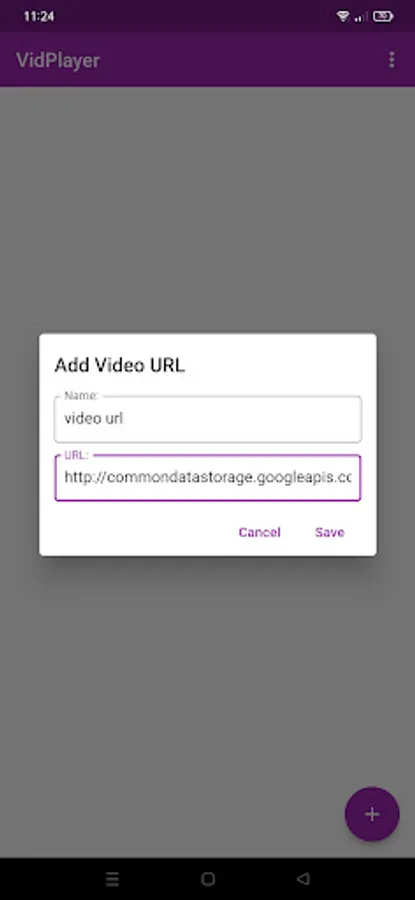Screen dimensions: 415x900
Task: Click the purple 'URL:' field label
Action: coord(76,455)
